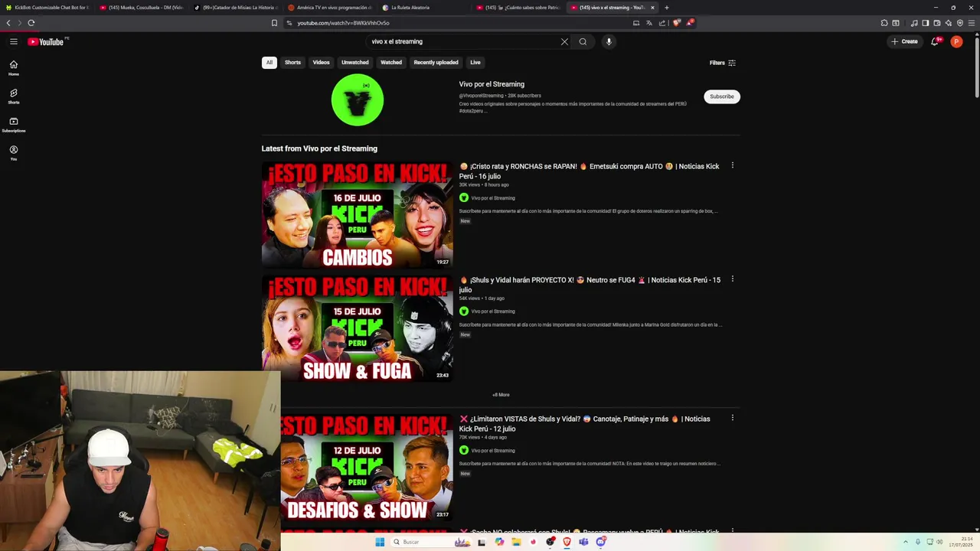This screenshot has width=980, height=551.
Task: Reload the page
Action: 31,23
